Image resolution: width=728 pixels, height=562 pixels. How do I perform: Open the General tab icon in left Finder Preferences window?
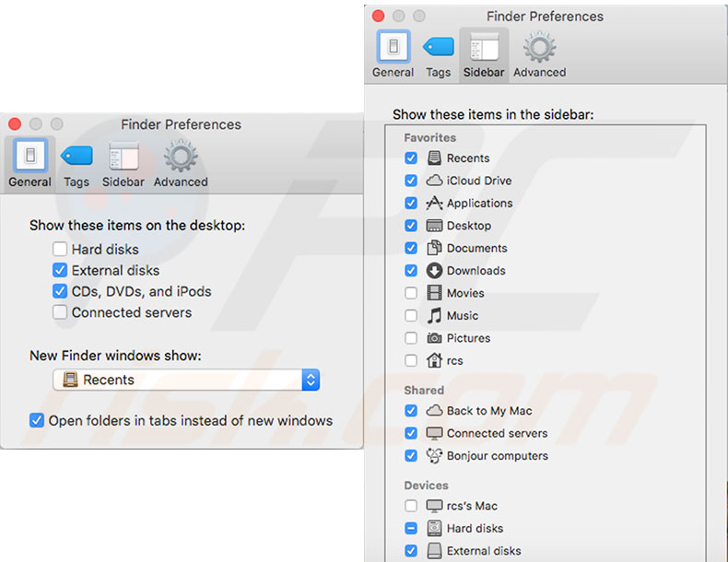(x=30, y=155)
